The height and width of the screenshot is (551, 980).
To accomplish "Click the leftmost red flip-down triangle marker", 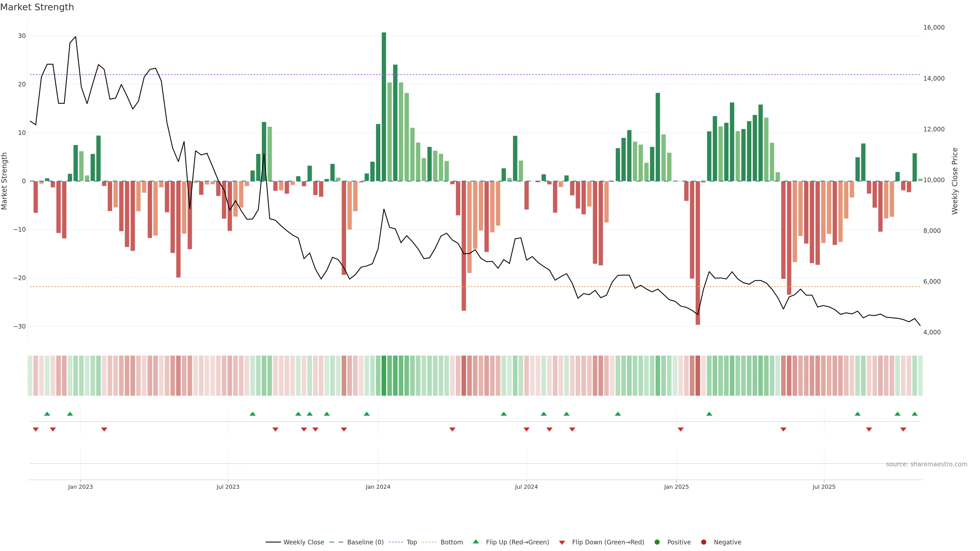I will click(x=36, y=429).
